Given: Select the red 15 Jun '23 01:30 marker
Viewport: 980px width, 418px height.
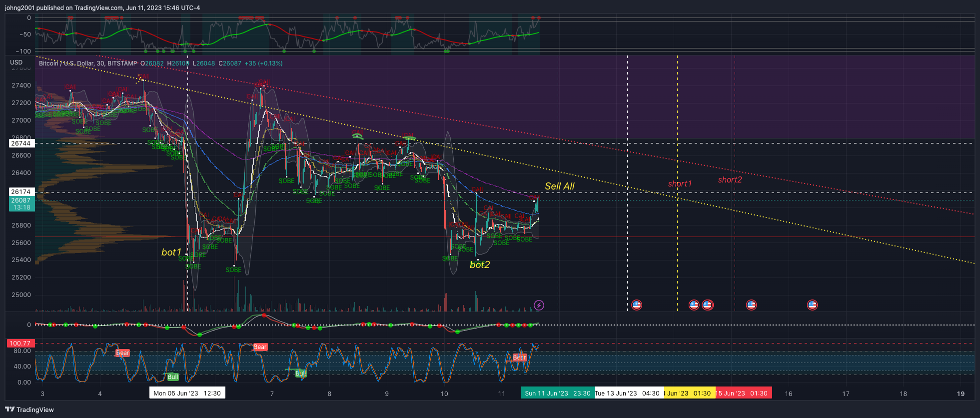Looking at the screenshot, I should click(x=743, y=393).
